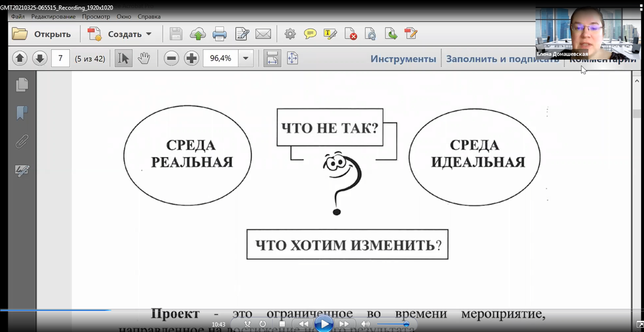Image resolution: width=644 pixels, height=332 pixels.
Task: Click the 'ЧТО ХОТИМ ИЗМЕНИТЬ?' text box
Action: pyautogui.click(x=348, y=245)
